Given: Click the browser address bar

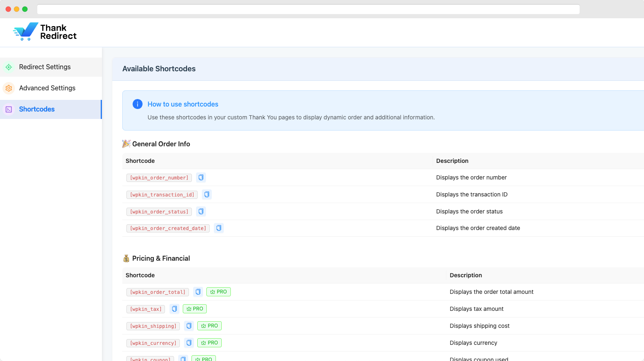Looking at the screenshot, I should 308,9.
